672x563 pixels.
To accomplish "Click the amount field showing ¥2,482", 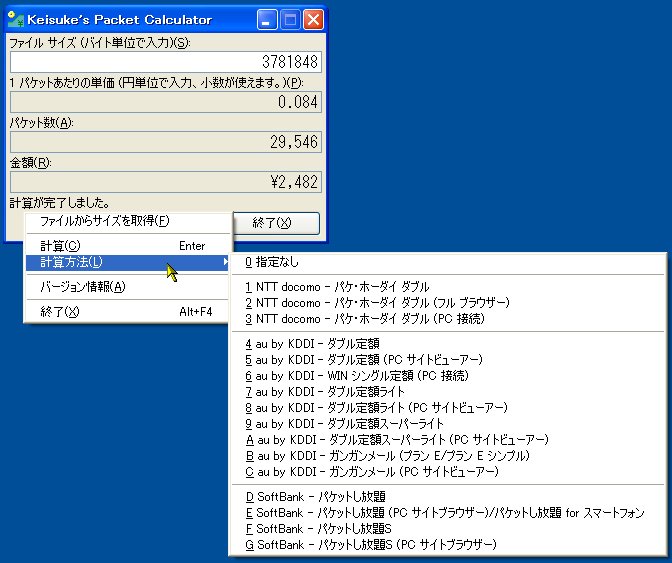I will coord(166,182).
